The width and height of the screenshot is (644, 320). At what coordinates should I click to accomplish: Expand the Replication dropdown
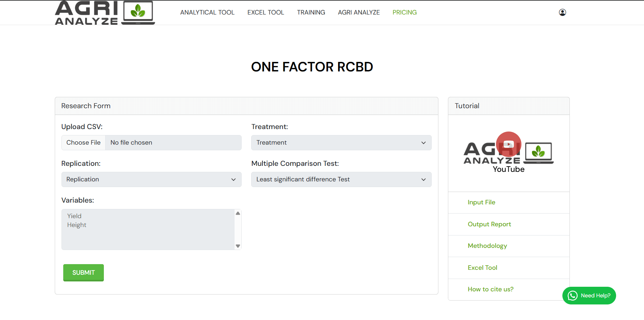[x=151, y=179]
